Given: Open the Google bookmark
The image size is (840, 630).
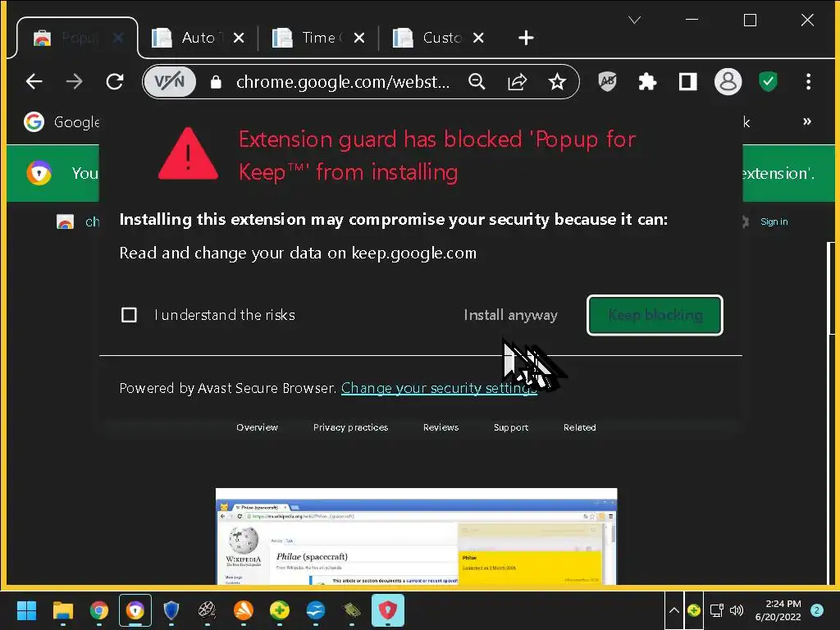Looking at the screenshot, I should (62, 122).
